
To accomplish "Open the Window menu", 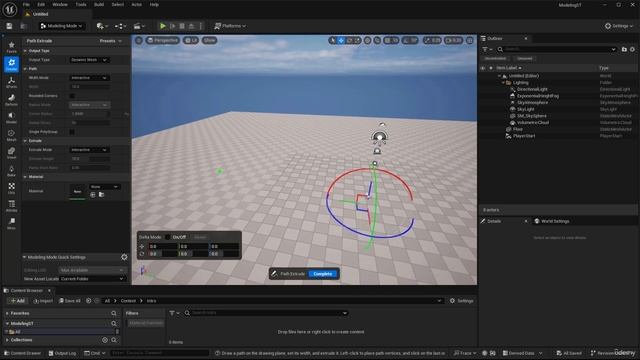I will [60, 4].
